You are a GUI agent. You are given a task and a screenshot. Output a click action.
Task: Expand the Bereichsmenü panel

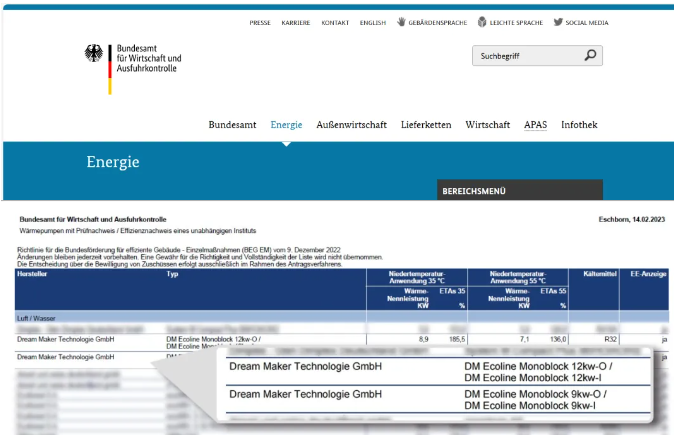(x=519, y=191)
